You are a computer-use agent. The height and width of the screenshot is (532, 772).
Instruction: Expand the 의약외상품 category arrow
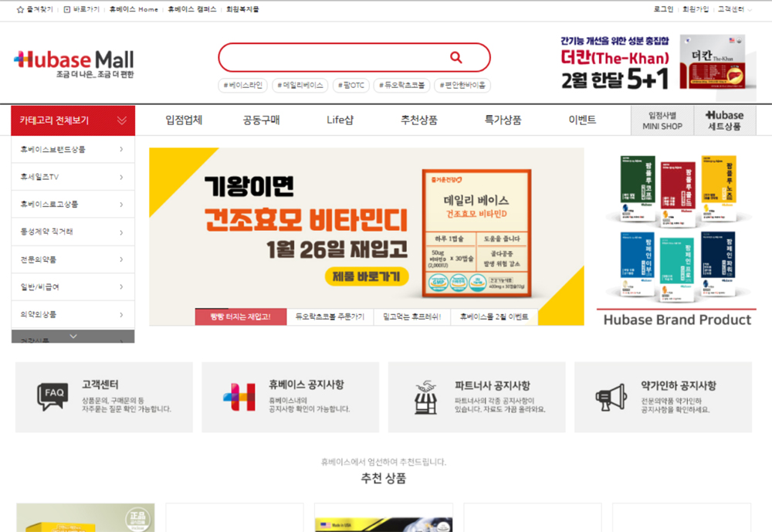pyautogui.click(x=121, y=314)
